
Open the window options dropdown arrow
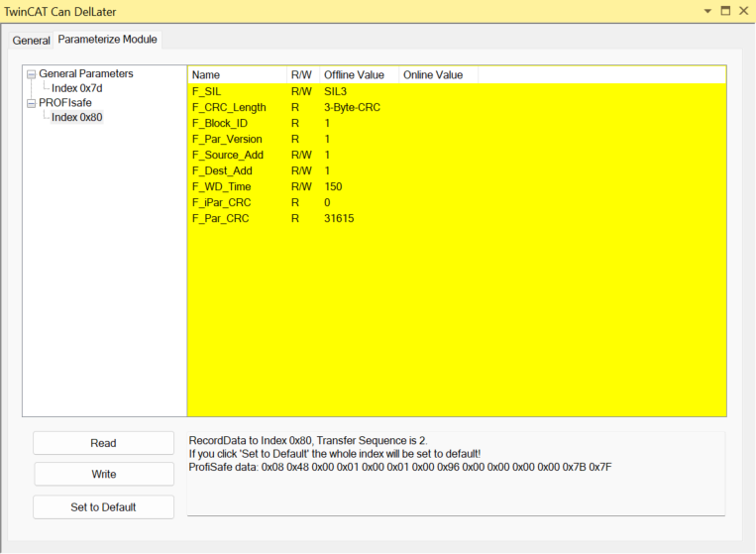[707, 11]
